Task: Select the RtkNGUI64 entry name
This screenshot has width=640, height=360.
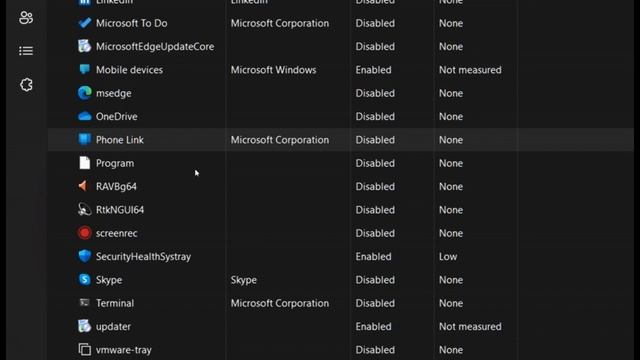Action: pyautogui.click(x=120, y=210)
